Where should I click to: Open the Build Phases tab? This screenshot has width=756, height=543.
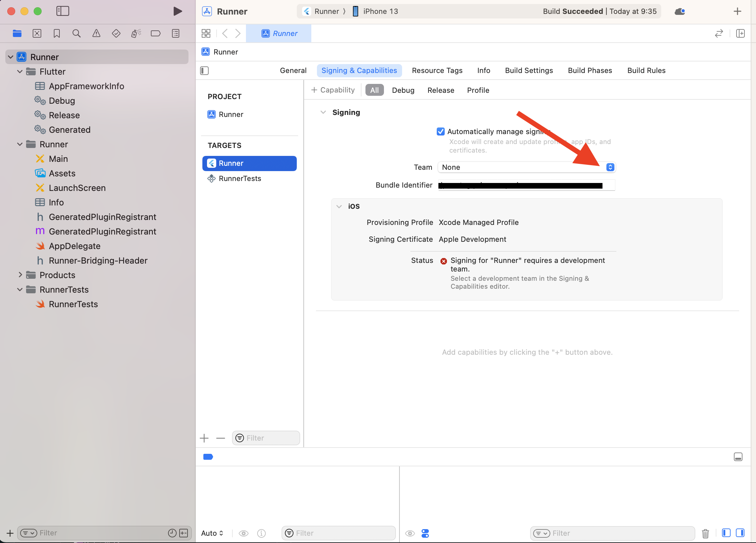coord(590,70)
